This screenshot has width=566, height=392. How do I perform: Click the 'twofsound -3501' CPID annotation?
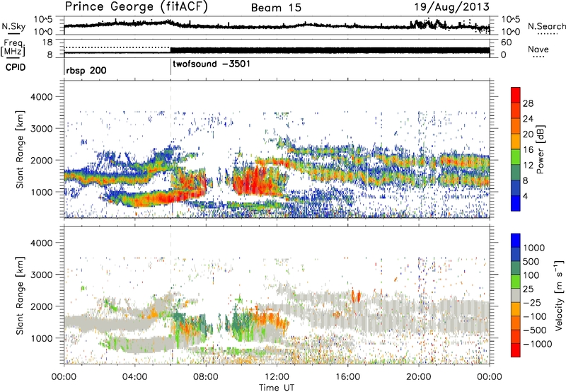tap(212, 64)
